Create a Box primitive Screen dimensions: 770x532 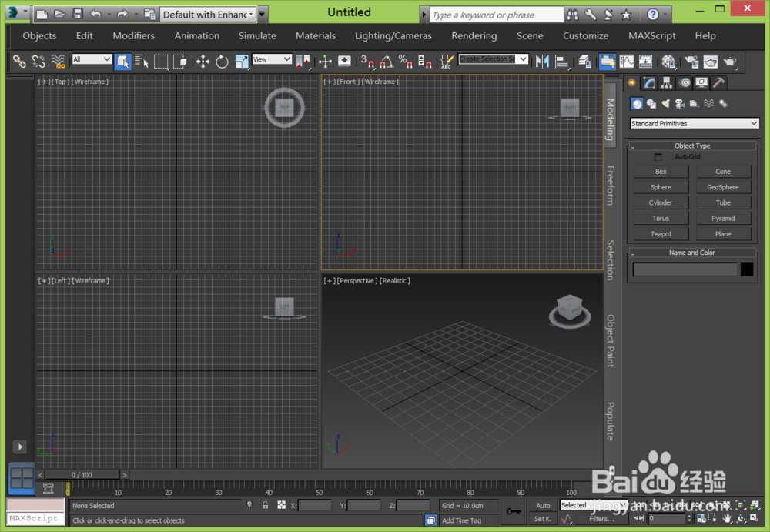point(661,172)
